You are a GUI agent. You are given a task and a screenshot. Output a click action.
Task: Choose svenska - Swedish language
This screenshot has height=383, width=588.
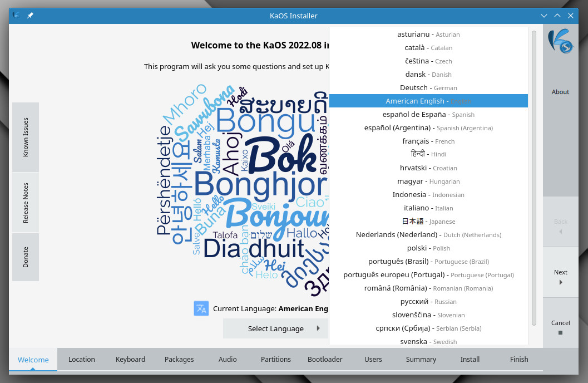pos(428,341)
